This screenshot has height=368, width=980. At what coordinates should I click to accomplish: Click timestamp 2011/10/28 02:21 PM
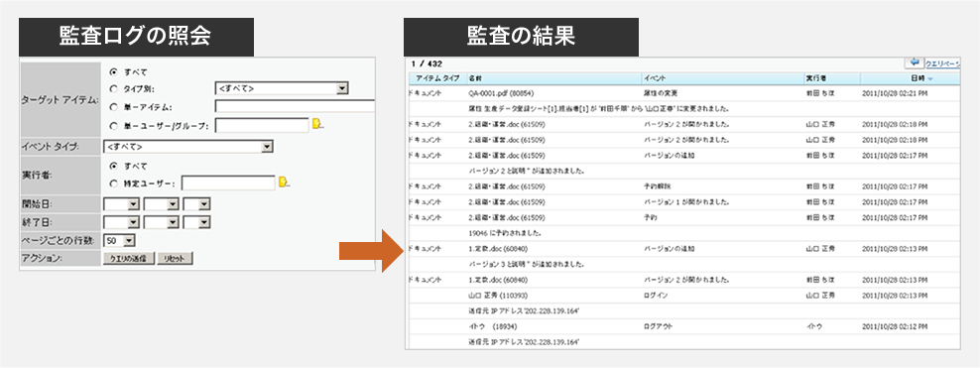895,93
